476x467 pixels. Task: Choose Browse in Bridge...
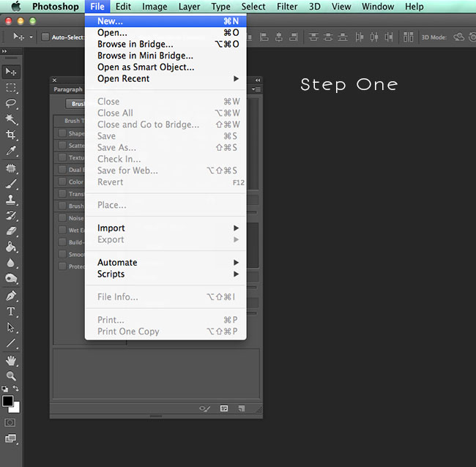(166, 45)
